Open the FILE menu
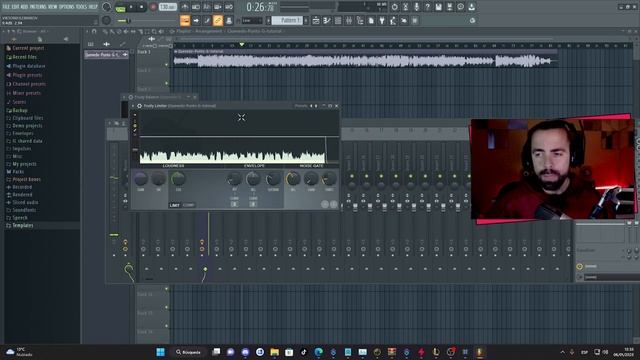Viewport: 640px width, 360px height. pos(6,7)
